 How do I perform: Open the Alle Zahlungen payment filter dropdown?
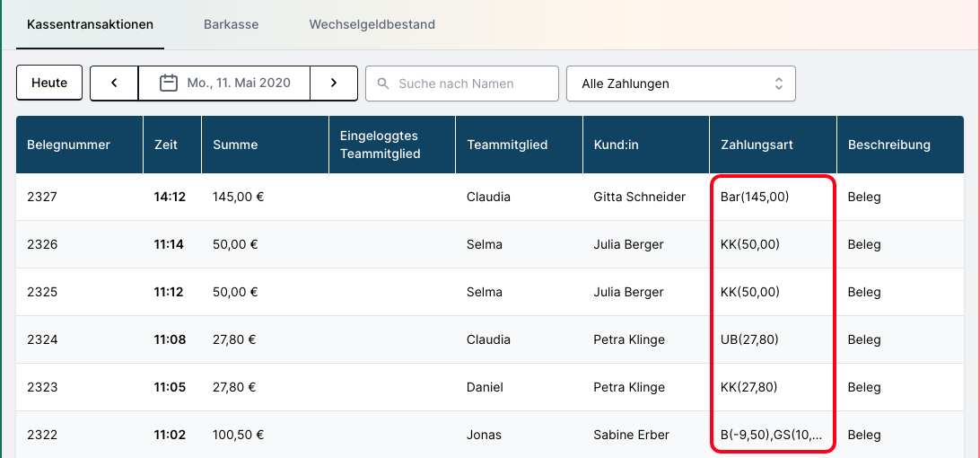point(680,84)
